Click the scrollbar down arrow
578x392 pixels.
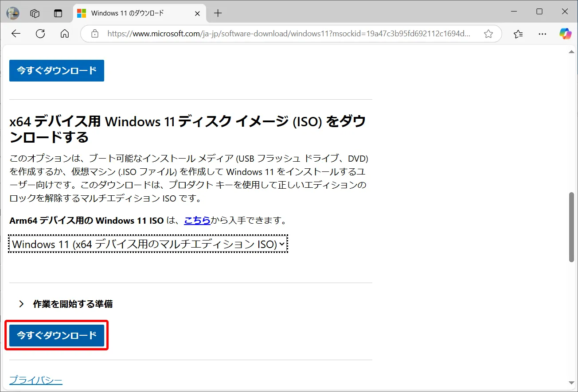572,383
